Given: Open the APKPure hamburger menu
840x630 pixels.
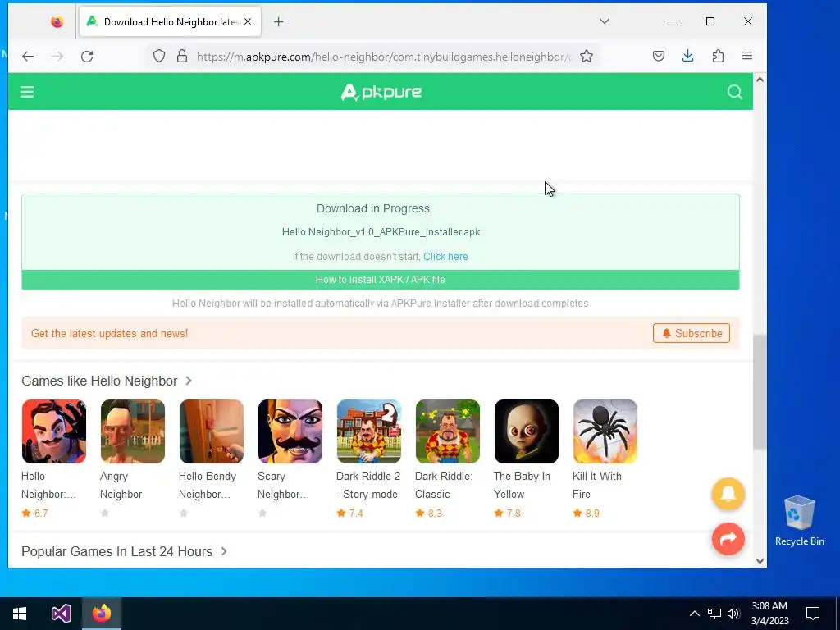Looking at the screenshot, I should pyautogui.click(x=27, y=92).
